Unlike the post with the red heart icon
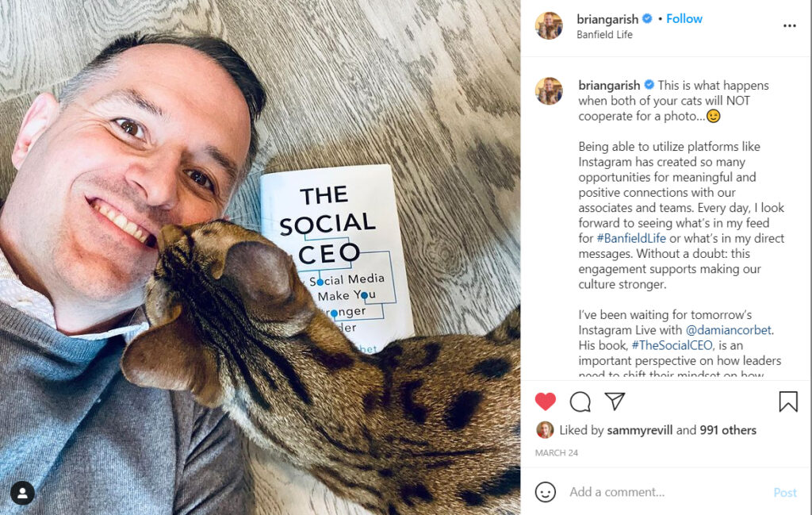Screen dimensions: 812x515 click(x=546, y=402)
